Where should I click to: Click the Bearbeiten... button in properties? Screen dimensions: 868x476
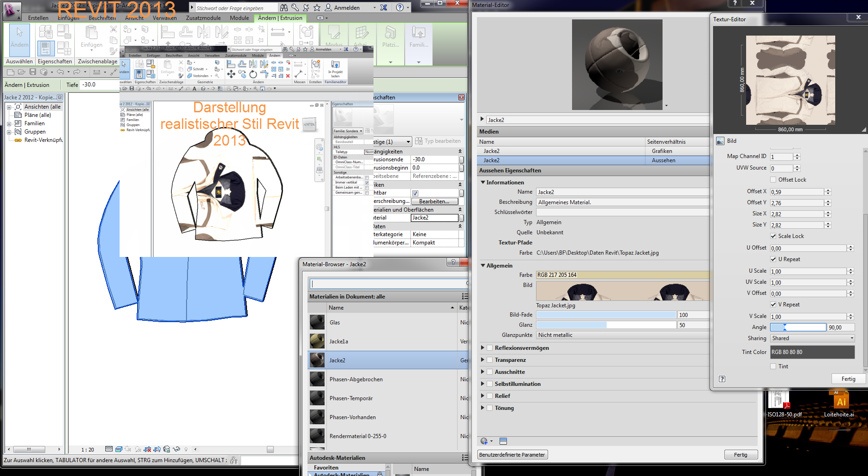pyautogui.click(x=434, y=201)
